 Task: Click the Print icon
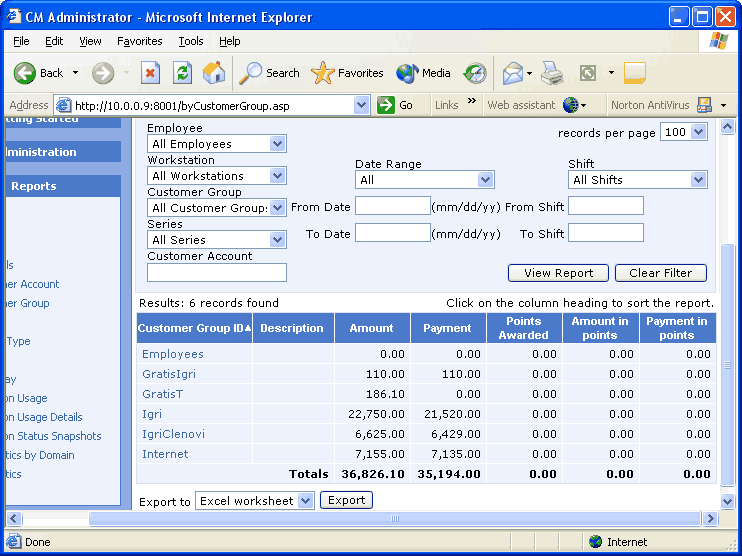click(552, 73)
